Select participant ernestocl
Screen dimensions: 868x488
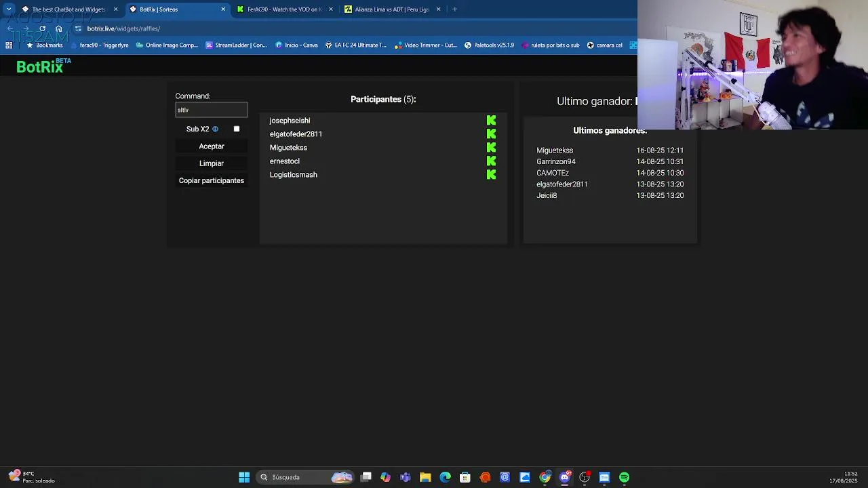click(285, 161)
